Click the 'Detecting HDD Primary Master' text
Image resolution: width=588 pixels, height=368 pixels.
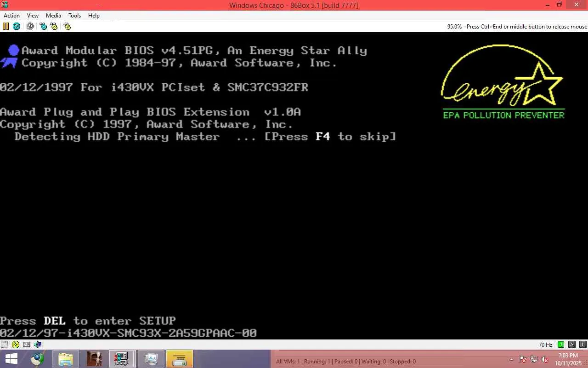[x=117, y=137]
